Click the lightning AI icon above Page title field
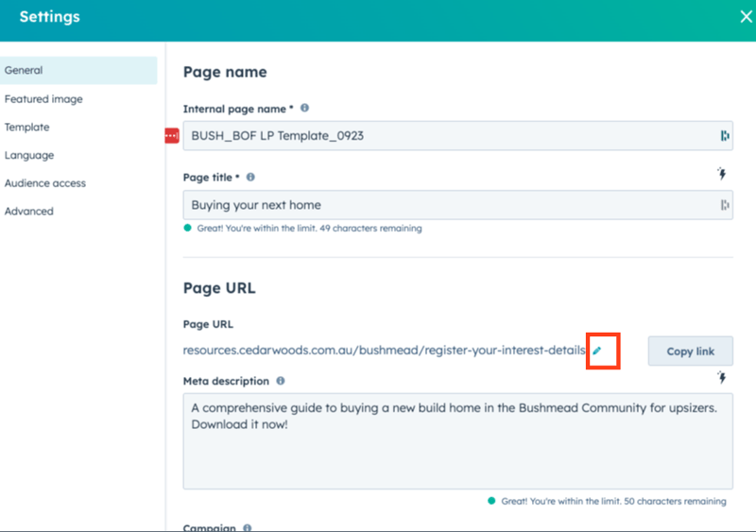756x532 pixels. [x=722, y=173]
